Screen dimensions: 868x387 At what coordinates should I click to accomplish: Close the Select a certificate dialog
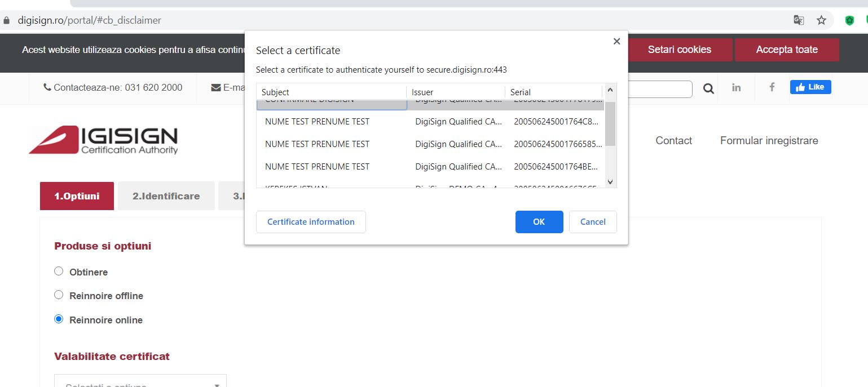tap(616, 41)
